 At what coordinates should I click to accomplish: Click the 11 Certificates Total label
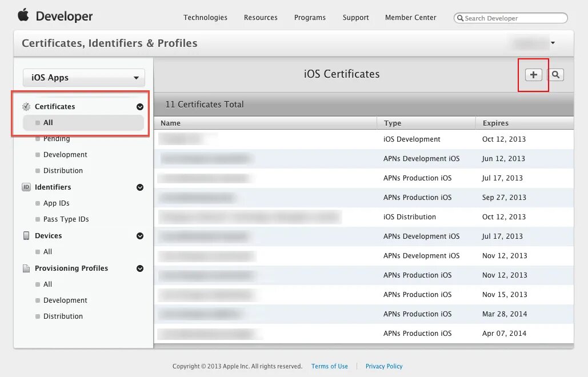click(205, 104)
